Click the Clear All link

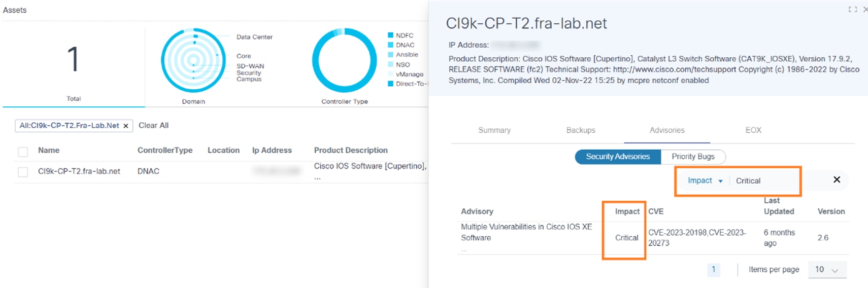pos(153,125)
